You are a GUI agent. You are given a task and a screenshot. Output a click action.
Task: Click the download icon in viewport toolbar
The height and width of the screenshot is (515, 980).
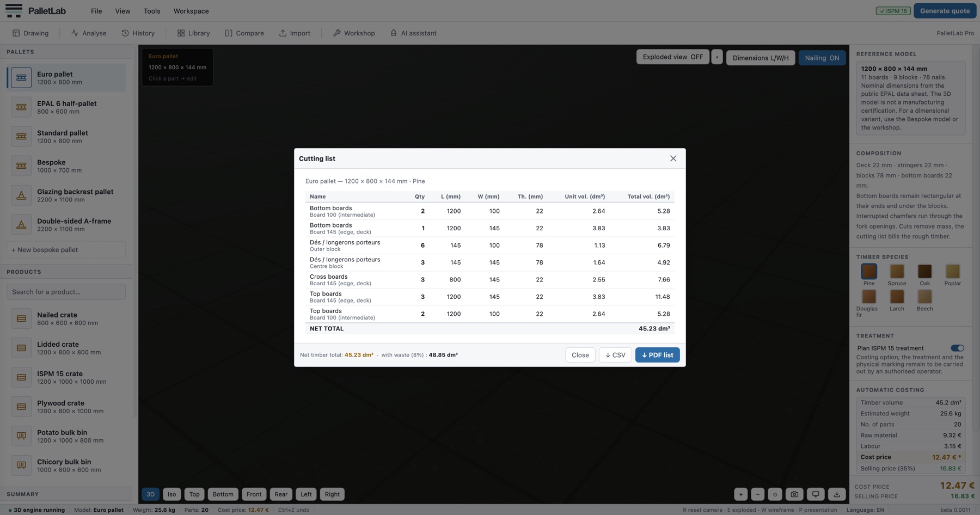pyautogui.click(x=837, y=494)
